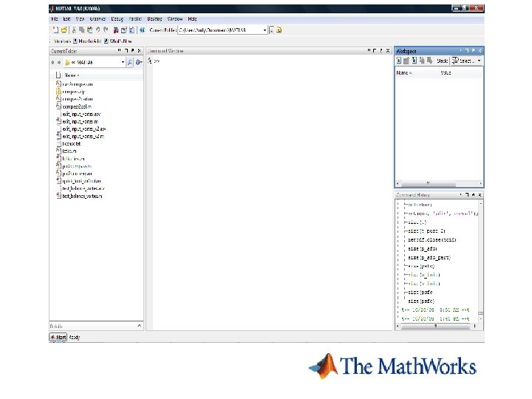Image resolution: width=532 pixels, height=399 pixels.
Task: Click the What's New shortcut
Action: pyautogui.click(x=117, y=41)
